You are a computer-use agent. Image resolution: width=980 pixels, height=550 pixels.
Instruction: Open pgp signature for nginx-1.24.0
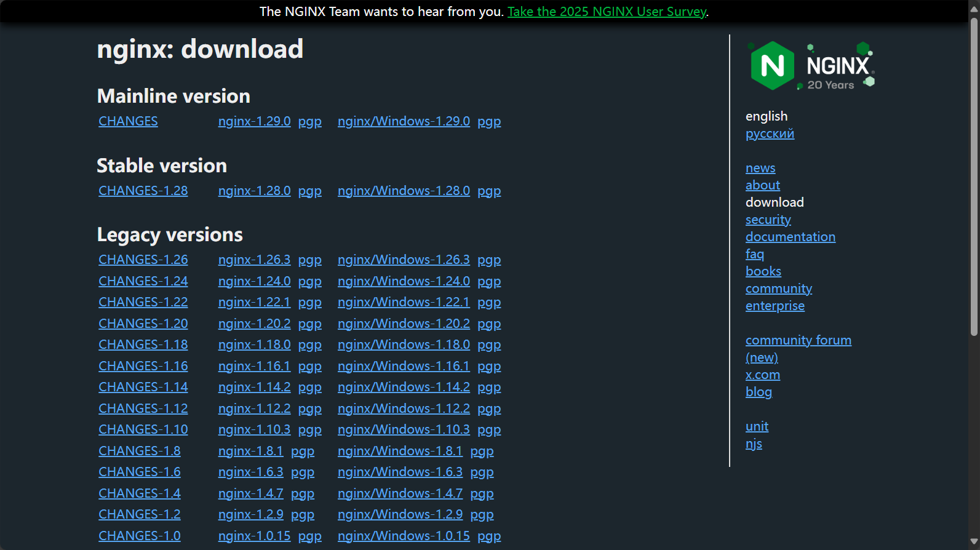click(310, 281)
